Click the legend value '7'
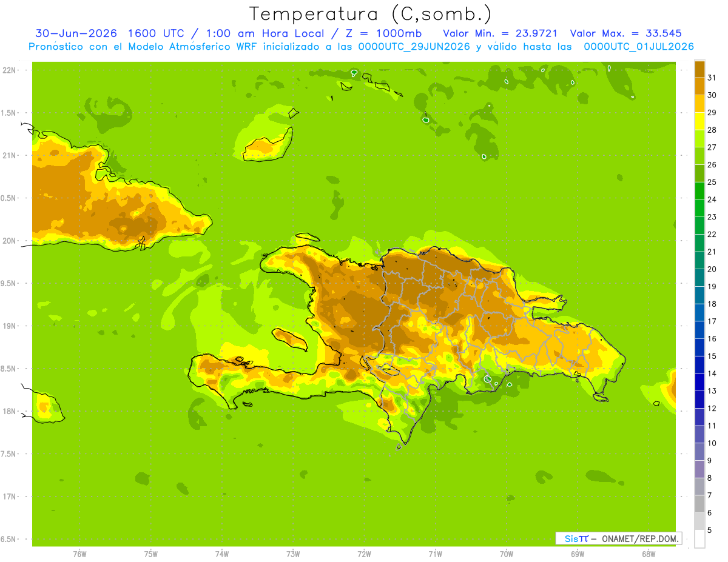The image size is (728, 562). coord(710,495)
